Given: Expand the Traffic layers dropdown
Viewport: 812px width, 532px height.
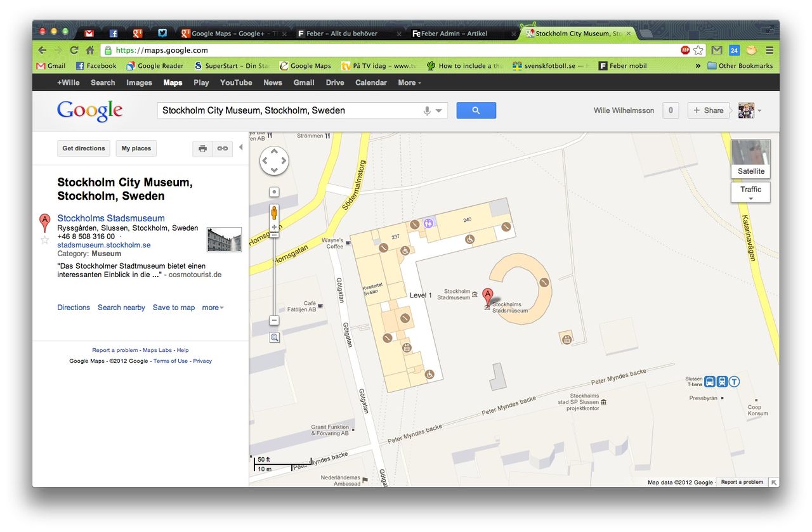Looking at the screenshot, I should coord(750,193).
